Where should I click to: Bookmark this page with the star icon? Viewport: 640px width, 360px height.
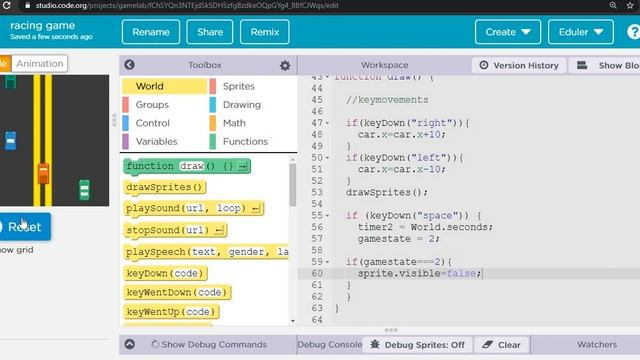coord(630,5)
